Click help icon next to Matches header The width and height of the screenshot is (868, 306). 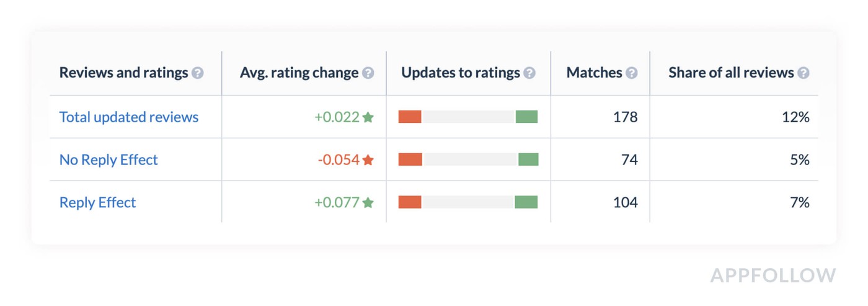(631, 73)
